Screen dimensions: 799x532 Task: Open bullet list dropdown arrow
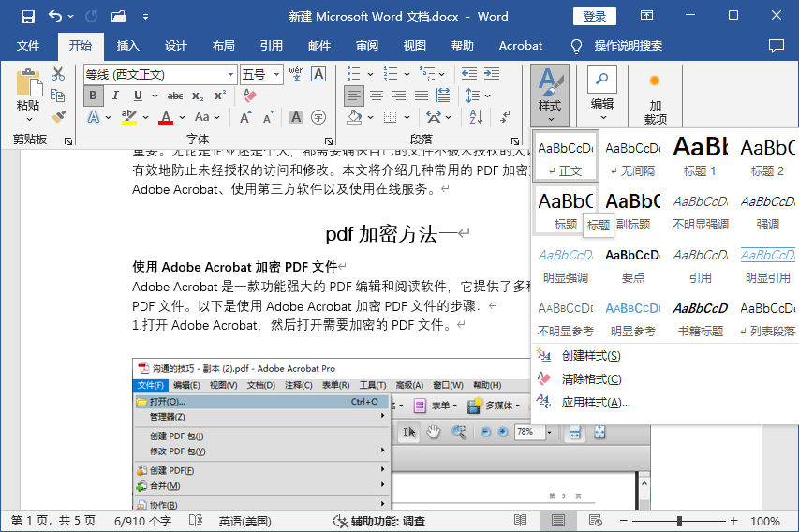[370, 74]
